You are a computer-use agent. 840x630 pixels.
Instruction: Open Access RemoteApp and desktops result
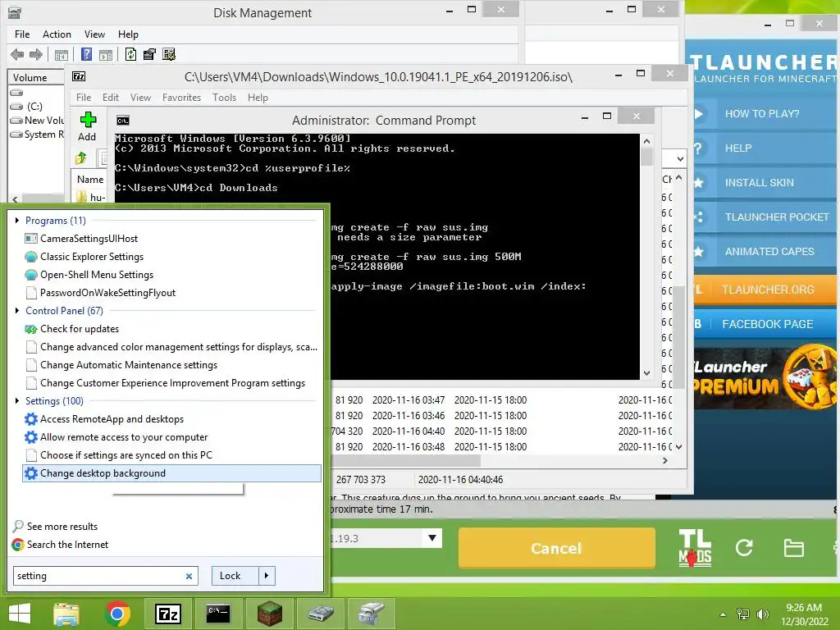click(112, 419)
